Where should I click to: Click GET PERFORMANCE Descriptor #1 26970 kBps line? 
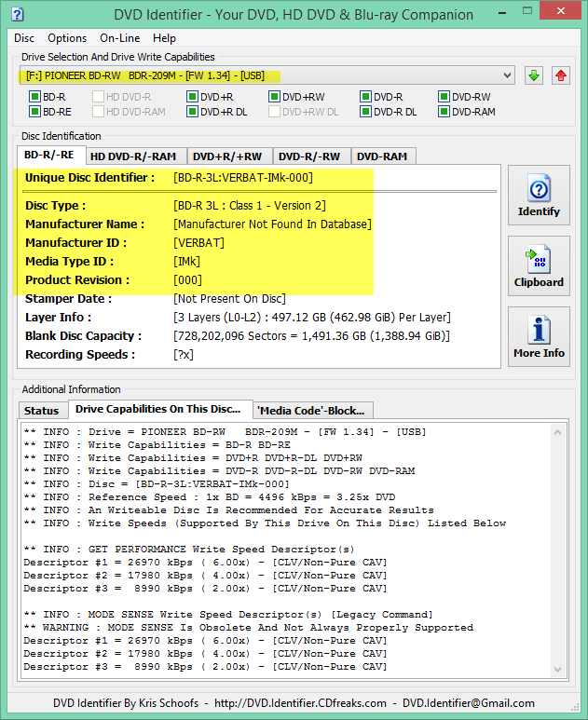(205, 563)
